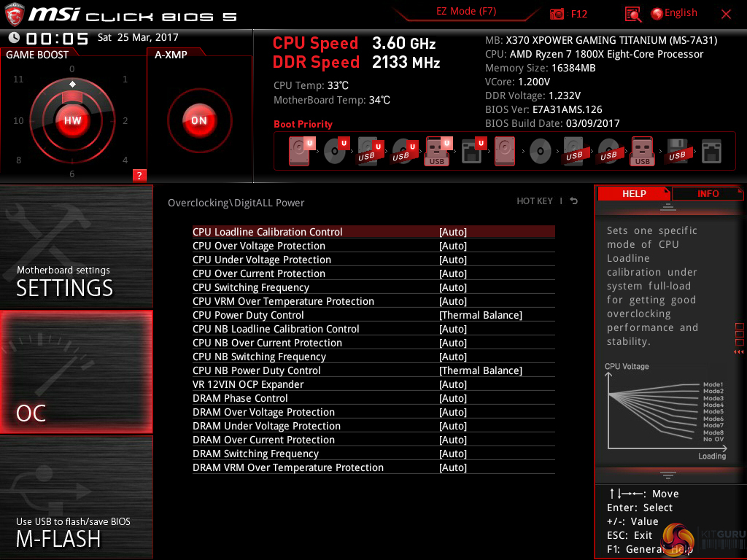Open CPU Over Current Protection value
This screenshot has width=747, height=560.
[x=453, y=273]
